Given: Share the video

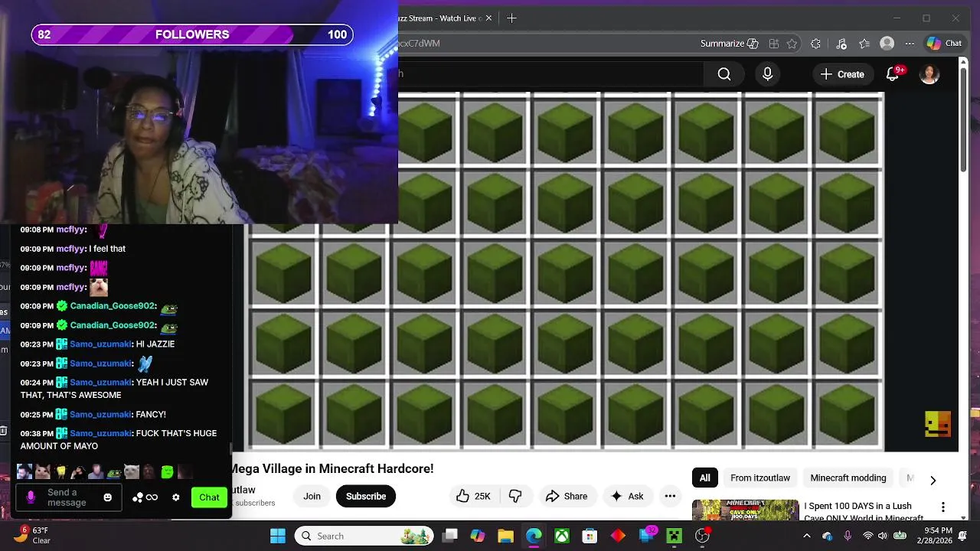Looking at the screenshot, I should pyautogui.click(x=566, y=496).
